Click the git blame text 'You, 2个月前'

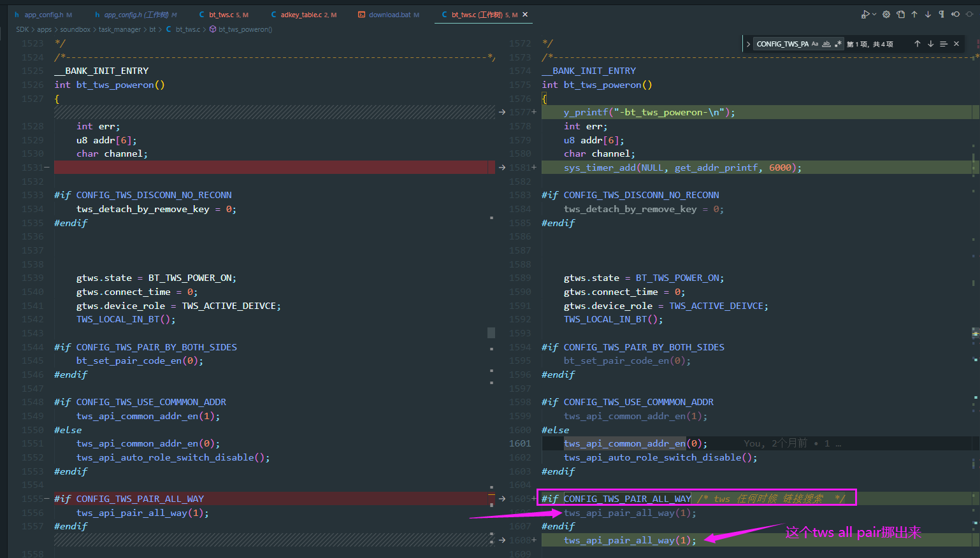pyautogui.click(x=775, y=443)
